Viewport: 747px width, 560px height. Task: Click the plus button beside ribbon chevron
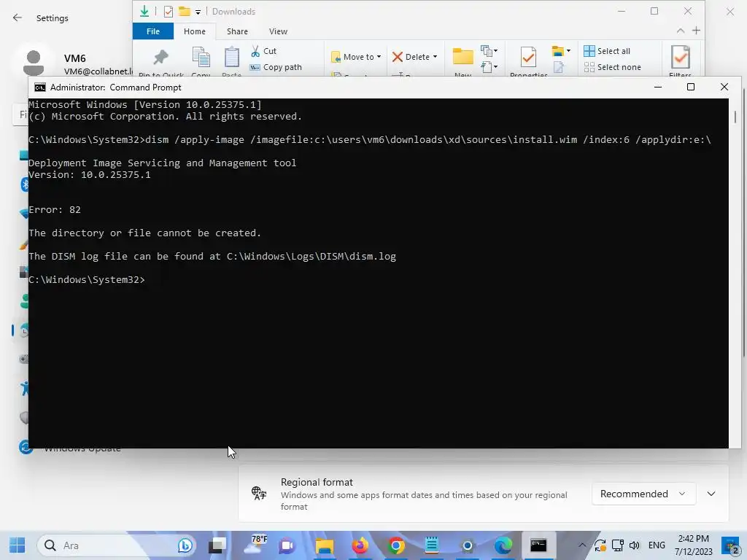click(x=696, y=31)
